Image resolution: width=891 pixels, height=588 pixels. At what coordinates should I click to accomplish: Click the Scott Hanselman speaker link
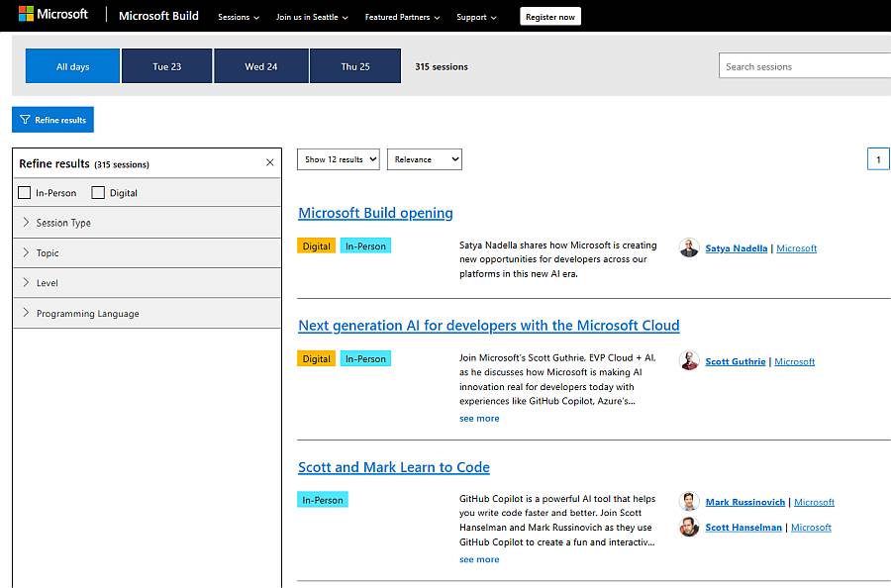743,528
